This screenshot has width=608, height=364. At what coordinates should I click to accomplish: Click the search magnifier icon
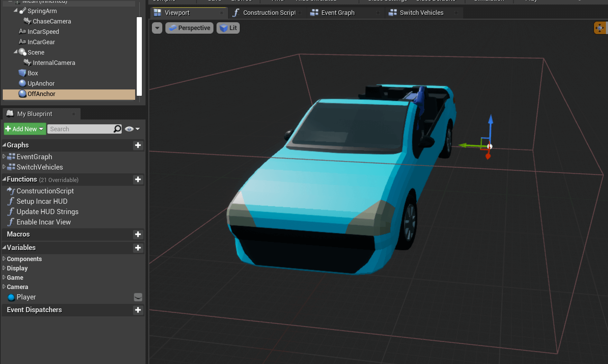coord(118,129)
